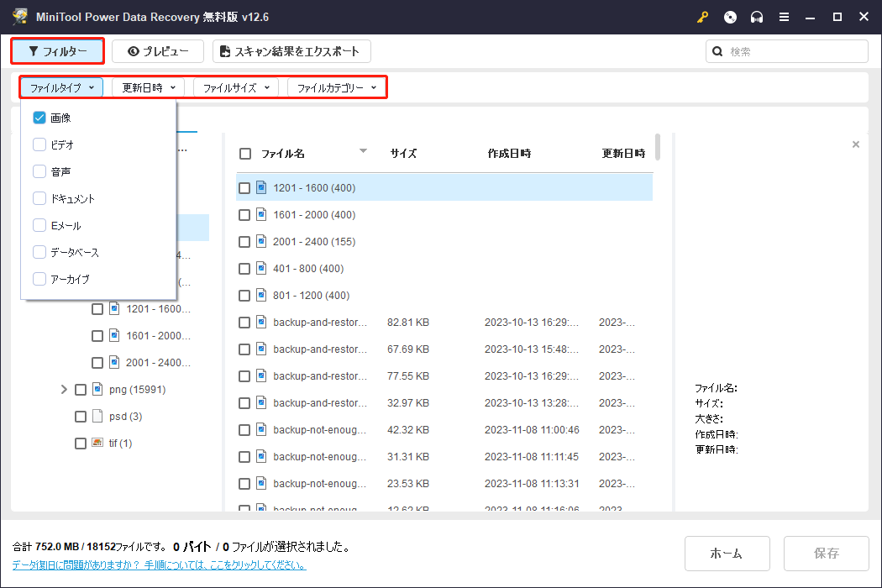Screen dimensions: 882x588
Task: Select the 1601 - 2000 tree item
Action: coord(158,335)
